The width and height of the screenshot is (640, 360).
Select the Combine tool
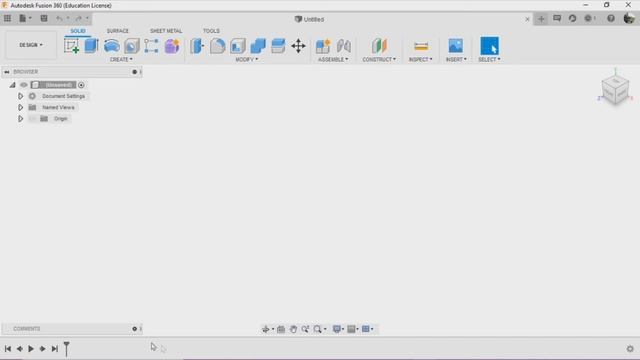pyautogui.click(x=258, y=46)
